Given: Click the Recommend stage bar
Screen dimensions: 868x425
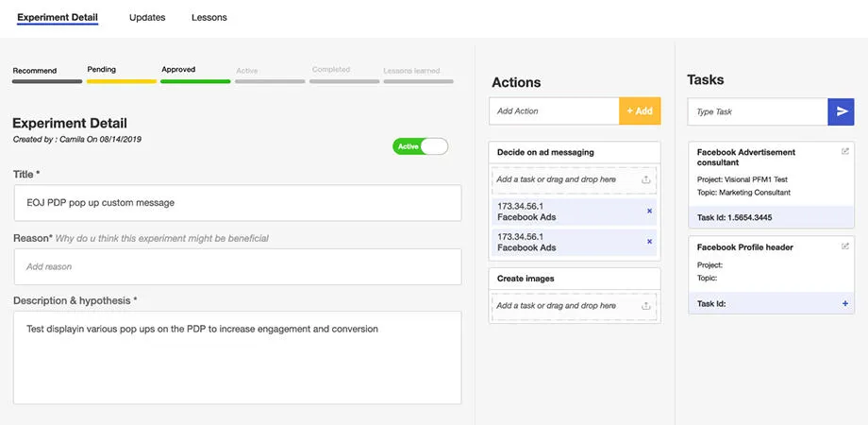Looking at the screenshot, I should point(47,81).
